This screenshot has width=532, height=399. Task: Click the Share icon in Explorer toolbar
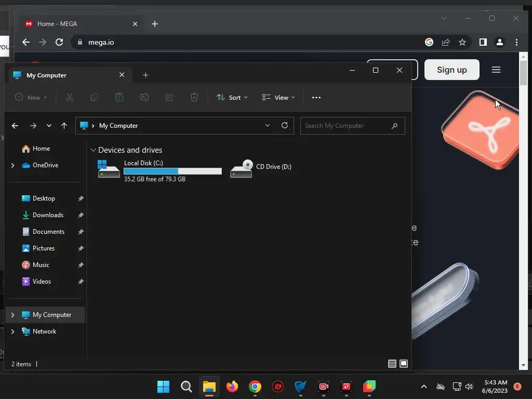pos(169,97)
